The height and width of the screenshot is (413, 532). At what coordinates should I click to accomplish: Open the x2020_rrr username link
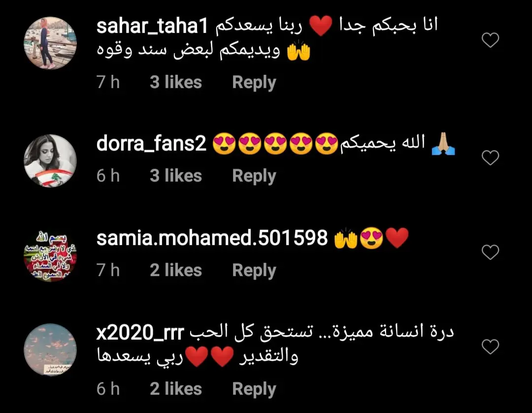coord(140,333)
